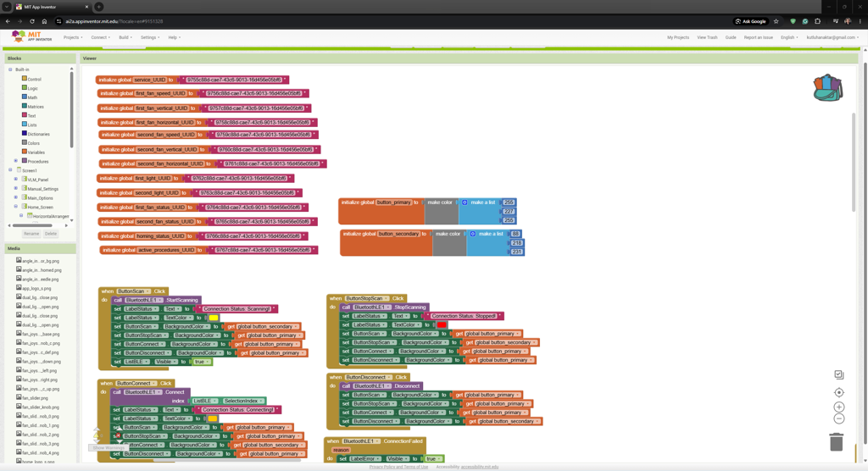The image size is (868, 471).
Task: Click the browser address bar URL
Action: click(114, 21)
